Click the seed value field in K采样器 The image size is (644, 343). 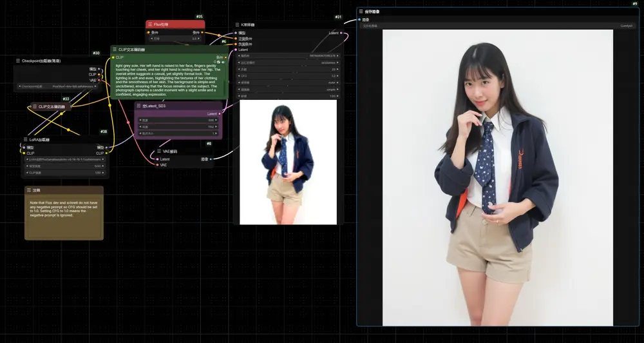click(x=289, y=55)
